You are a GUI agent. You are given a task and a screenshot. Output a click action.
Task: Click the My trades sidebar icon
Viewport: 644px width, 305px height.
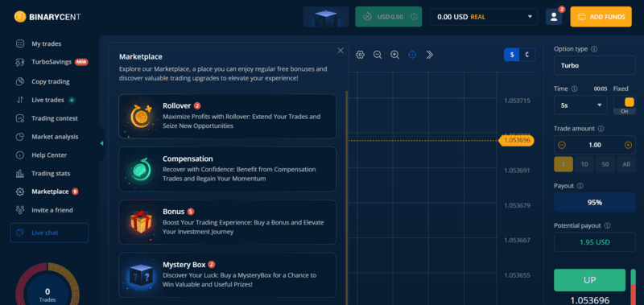19,43
